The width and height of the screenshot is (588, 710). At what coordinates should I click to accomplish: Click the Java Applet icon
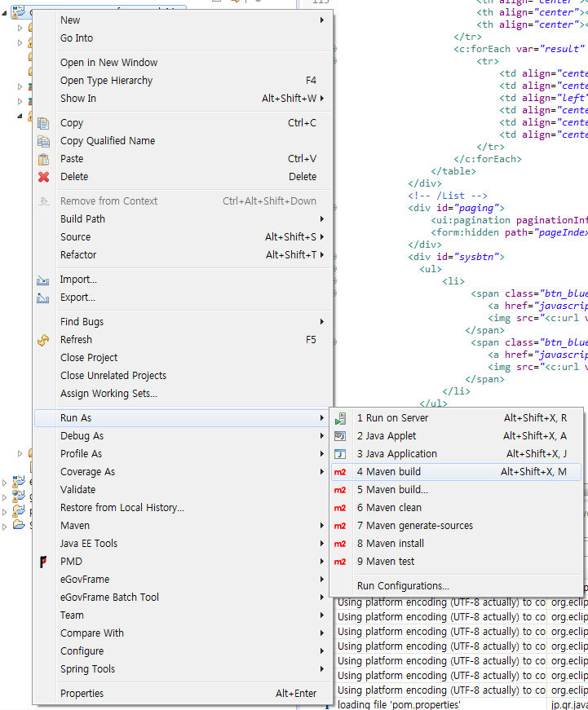[340, 436]
